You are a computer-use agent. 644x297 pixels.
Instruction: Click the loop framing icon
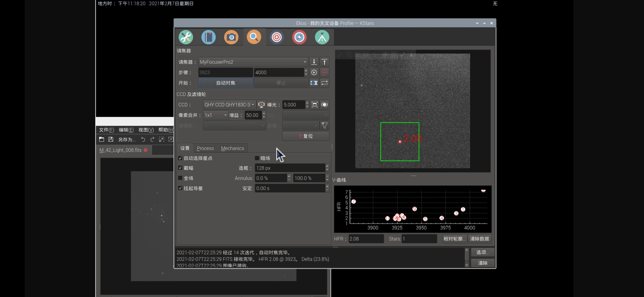tap(324, 83)
